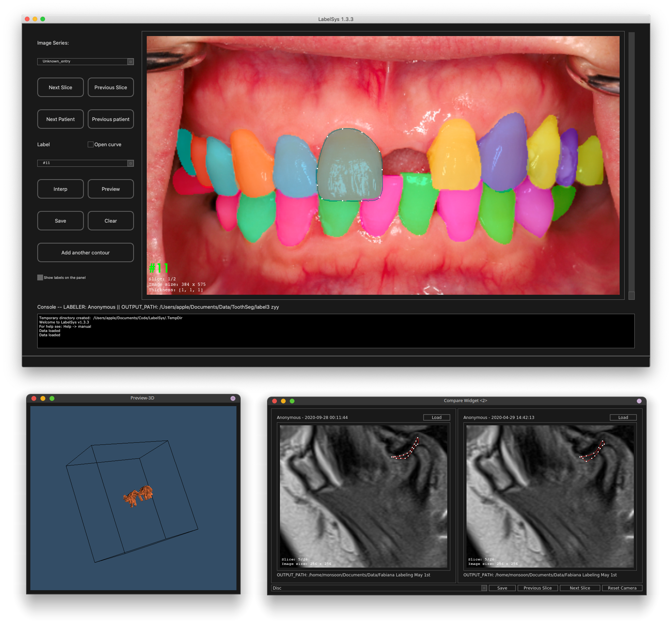Screen dimensions: 672x624
Task: Click the vertical slice scrollbar handle
Action: 631,295
